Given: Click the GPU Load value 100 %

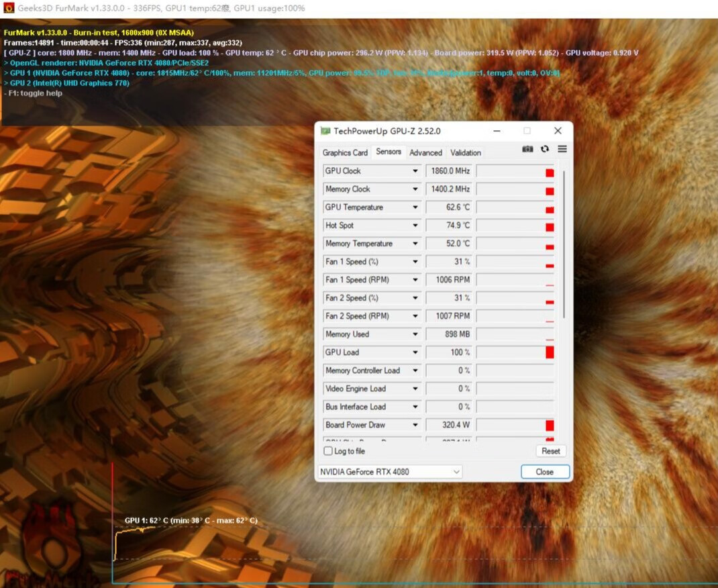Looking at the screenshot, I should 449,352.
